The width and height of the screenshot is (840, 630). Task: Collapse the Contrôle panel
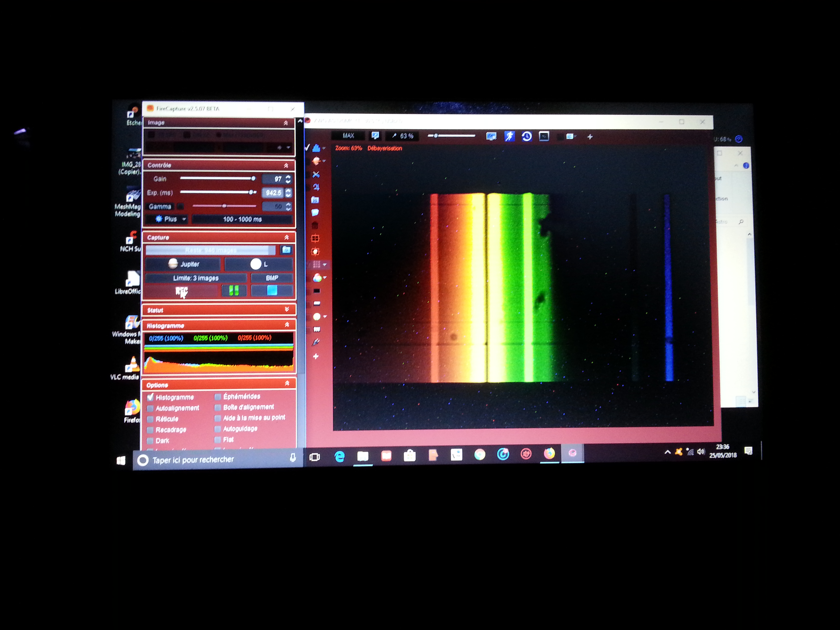[286, 165]
